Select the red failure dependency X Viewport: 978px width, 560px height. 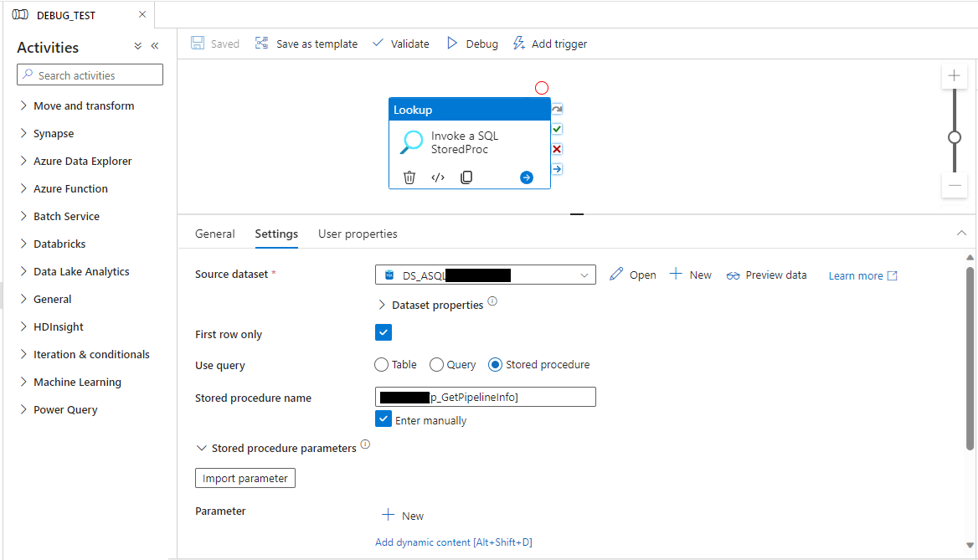click(557, 149)
